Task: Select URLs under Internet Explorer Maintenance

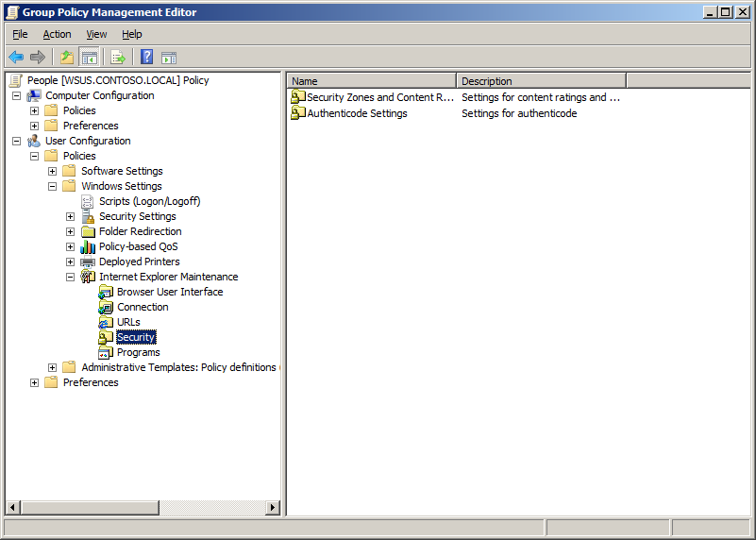Action: 128,322
